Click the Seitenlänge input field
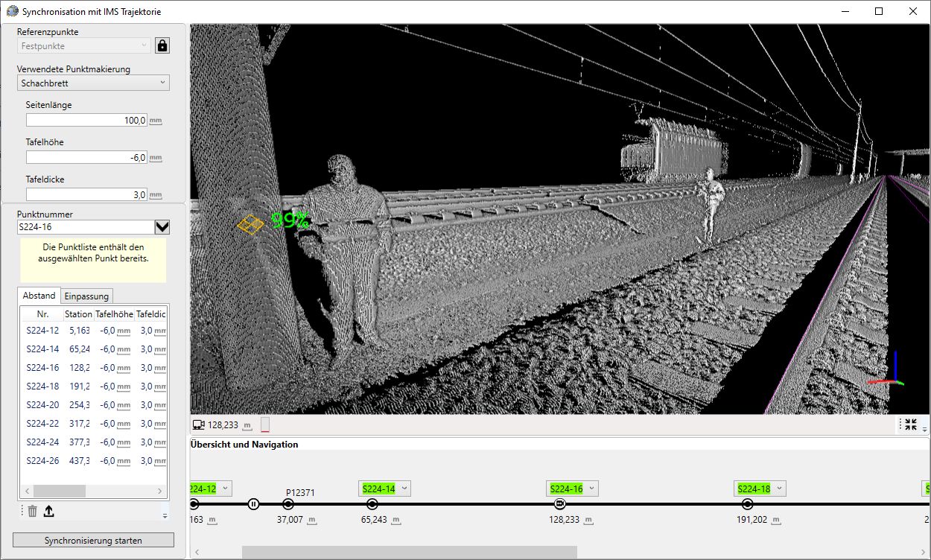This screenshot has width=931, height=560. point(86,120)
